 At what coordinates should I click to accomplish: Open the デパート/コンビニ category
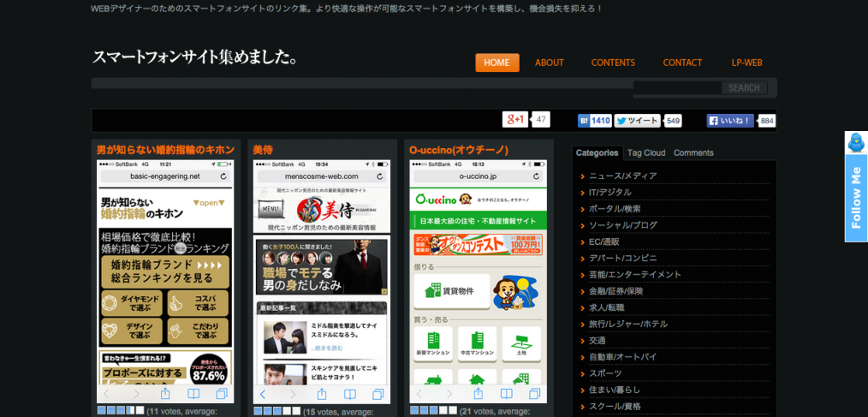(623, 258)
